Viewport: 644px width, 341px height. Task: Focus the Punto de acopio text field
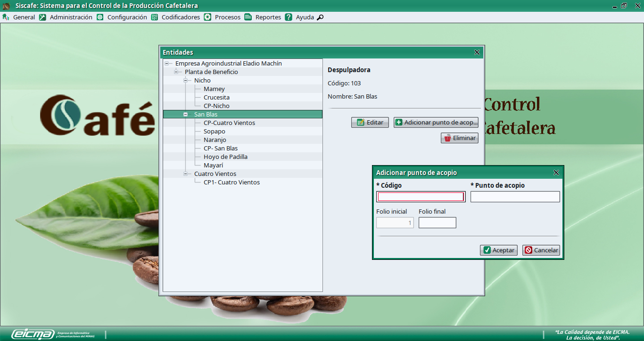[x=515, y=197]
